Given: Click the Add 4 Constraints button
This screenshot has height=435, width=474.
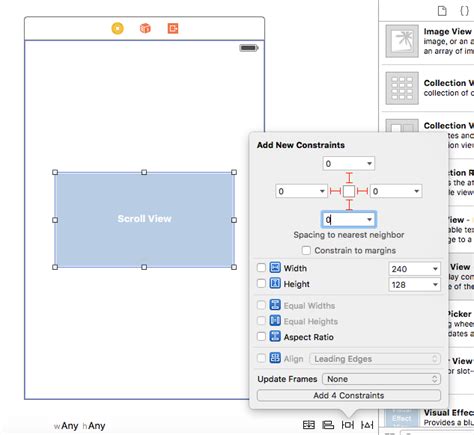Looking at the screenshot, I should click(349, 395).
